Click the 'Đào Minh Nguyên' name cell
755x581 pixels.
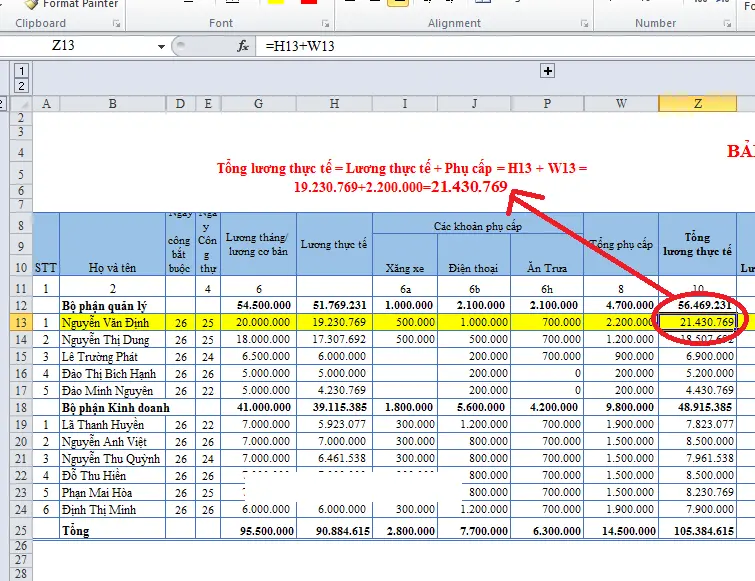[x=113, y=390]
